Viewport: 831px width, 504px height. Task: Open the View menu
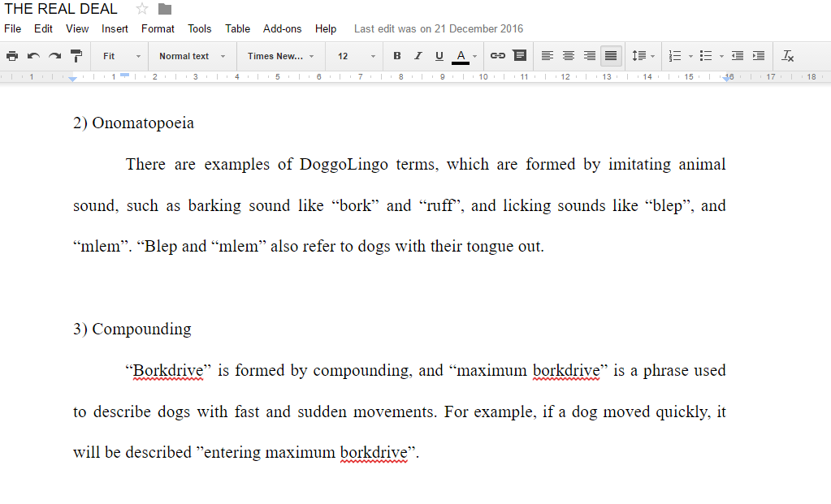(77, 28)
